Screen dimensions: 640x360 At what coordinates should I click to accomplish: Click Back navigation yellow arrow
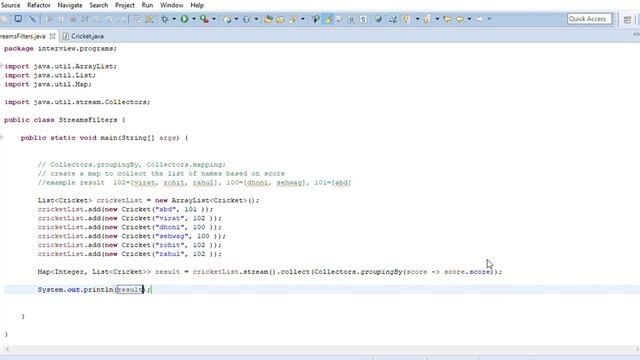(460, 19)
